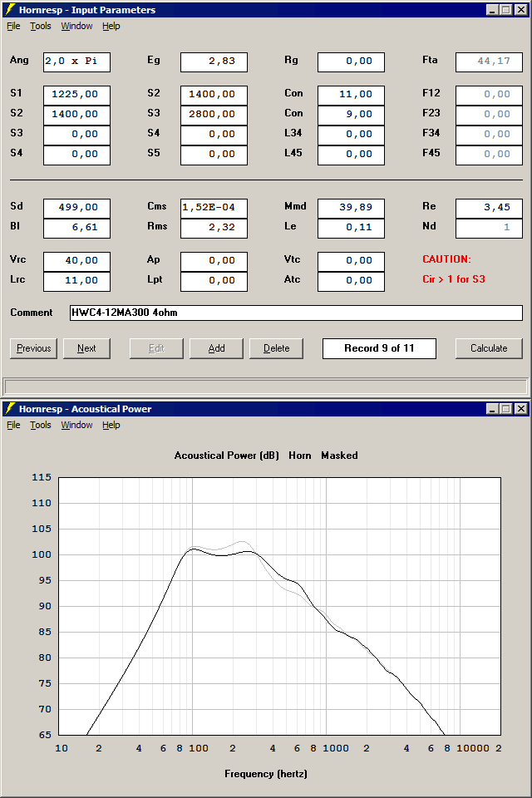Minimize the Acoustical Power window
The width and height of the screenshot is (532, 798).
[492, 409]
